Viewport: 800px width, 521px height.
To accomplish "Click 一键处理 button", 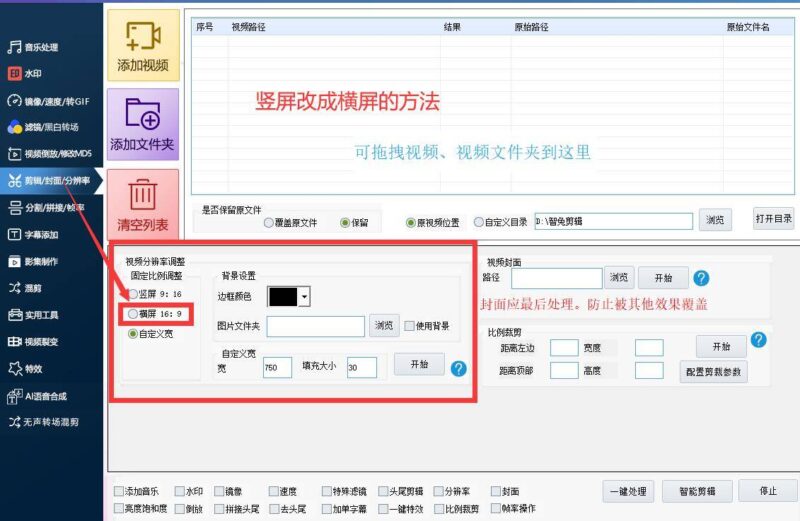I will click(x=629, y=491).
